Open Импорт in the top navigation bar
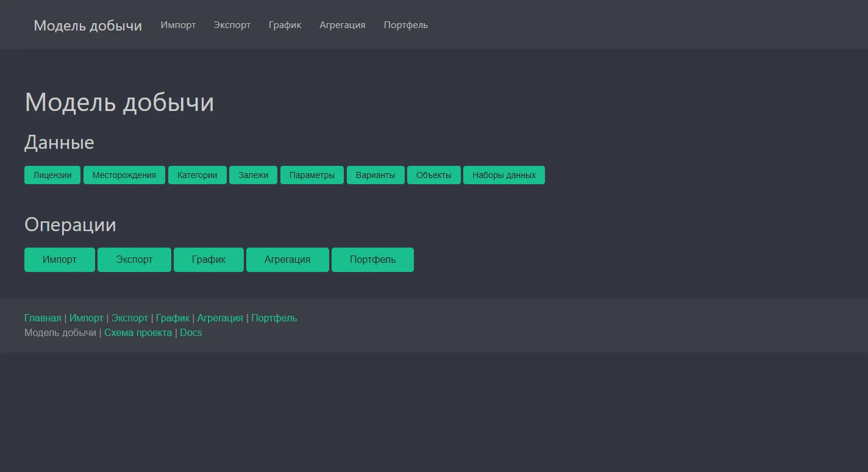 (x=178, y=25)
